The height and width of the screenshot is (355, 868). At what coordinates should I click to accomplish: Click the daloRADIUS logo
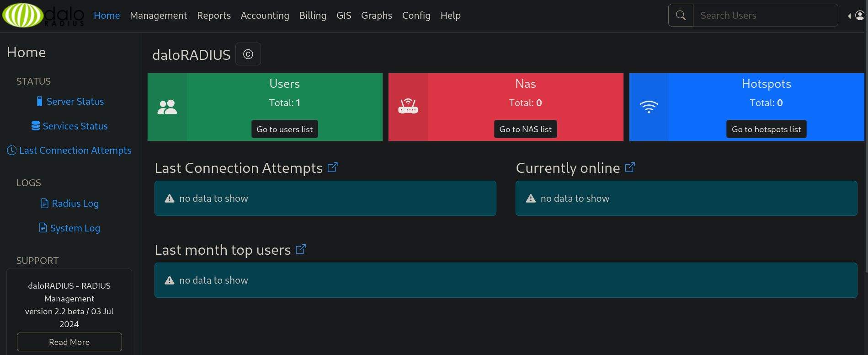coord(43,16)
